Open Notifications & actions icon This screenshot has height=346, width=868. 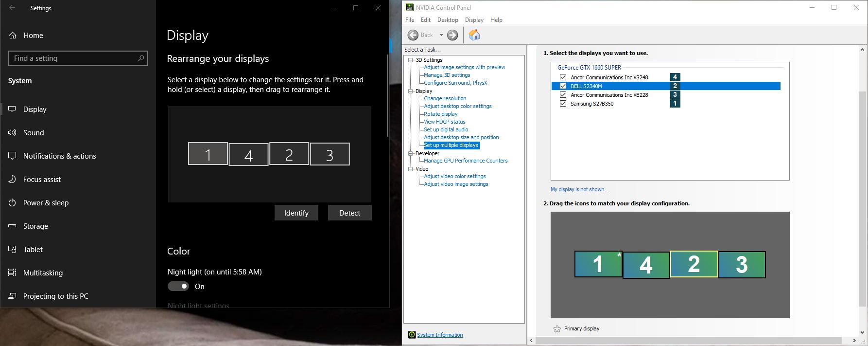[13, 156]
